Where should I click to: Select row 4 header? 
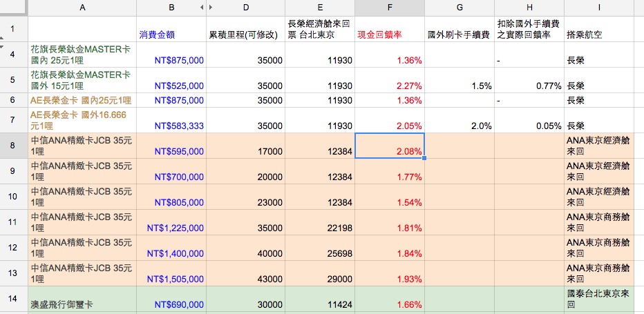14,55
